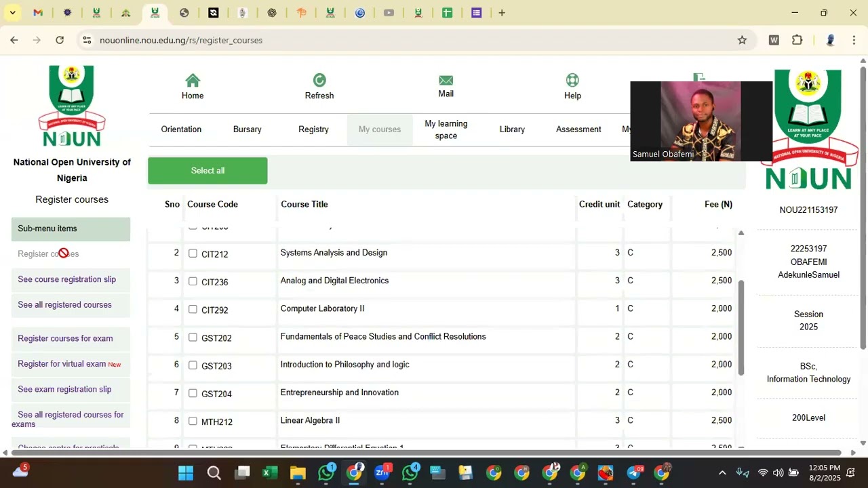Viewport: 868px width, 488px height.
Task: Open the volume speaker tray icon
Action: coord(778,472)
